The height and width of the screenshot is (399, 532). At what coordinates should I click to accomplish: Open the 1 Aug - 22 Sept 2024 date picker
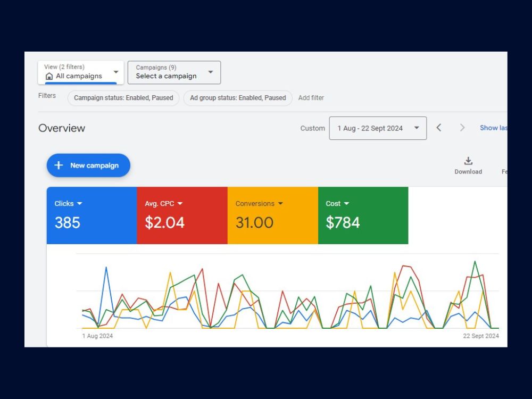(378, 128)
